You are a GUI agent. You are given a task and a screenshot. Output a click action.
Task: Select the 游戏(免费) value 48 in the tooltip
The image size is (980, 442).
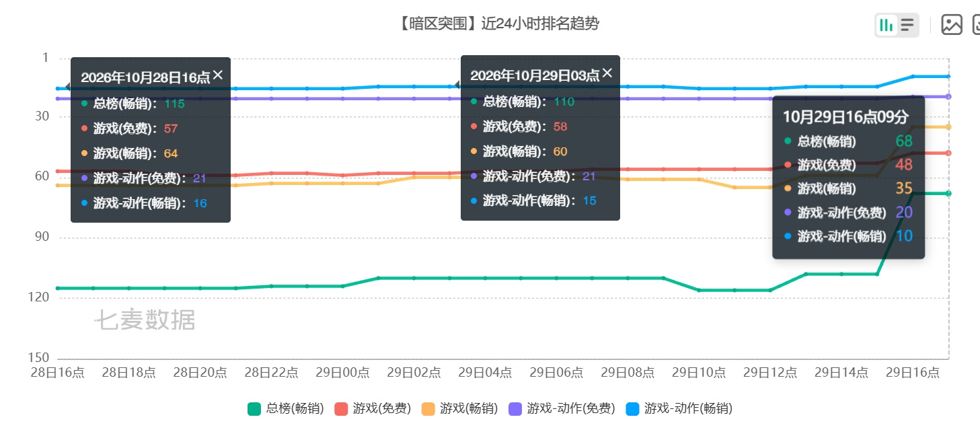[x=904, y=165]
